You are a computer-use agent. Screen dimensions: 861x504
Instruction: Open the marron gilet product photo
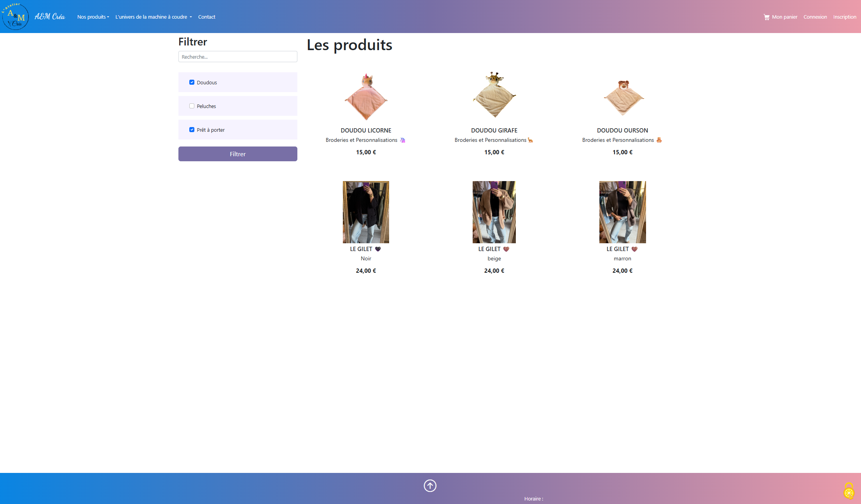point(623,212)
